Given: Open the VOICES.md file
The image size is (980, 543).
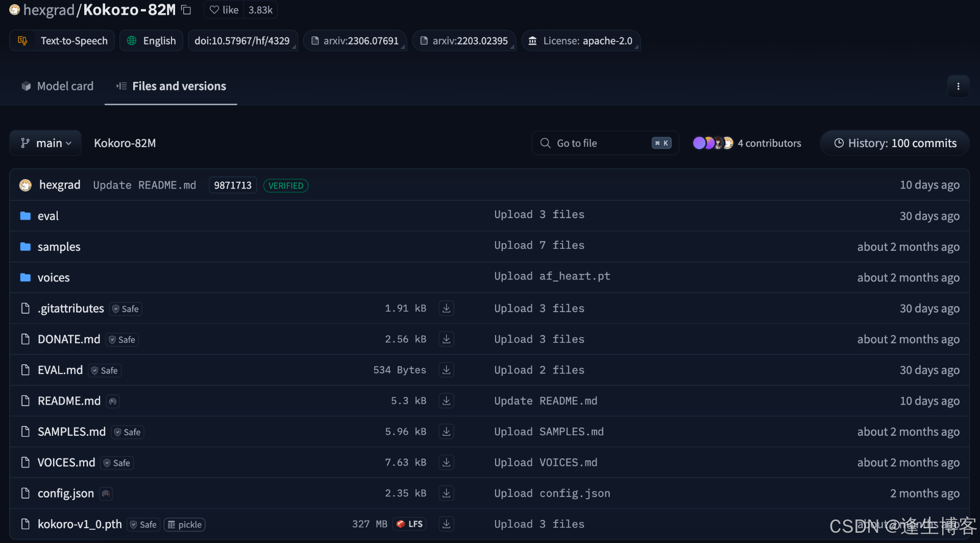Looking at the screenshot, I should coord(66,463).
